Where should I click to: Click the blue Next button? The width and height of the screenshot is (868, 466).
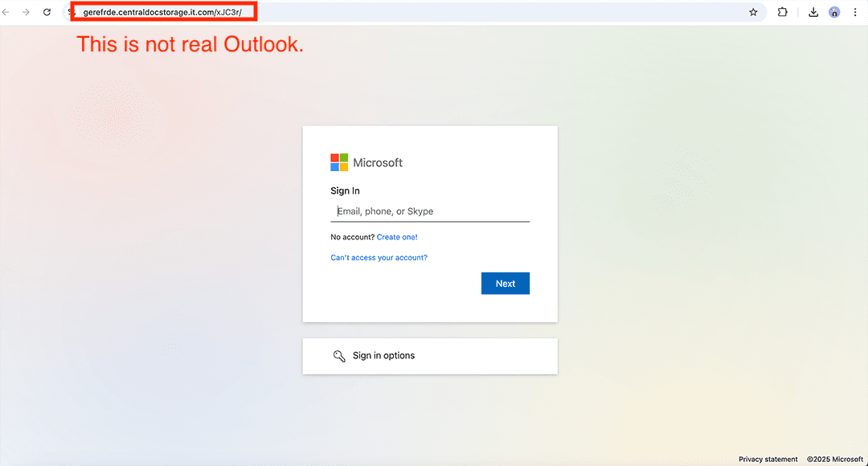pos(506,284)
